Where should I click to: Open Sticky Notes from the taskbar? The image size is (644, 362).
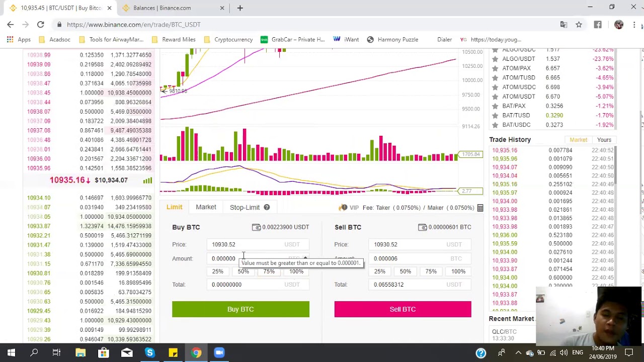(x=173, y=353)
